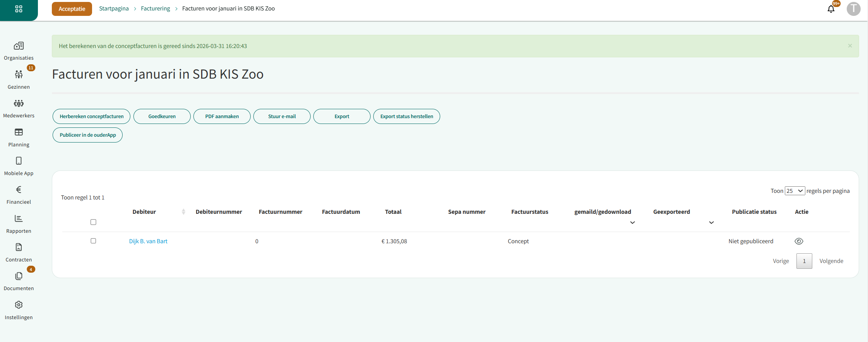Open the rows per page dropdown
Screen dimensions: 868x342
(x=795, y=191)
